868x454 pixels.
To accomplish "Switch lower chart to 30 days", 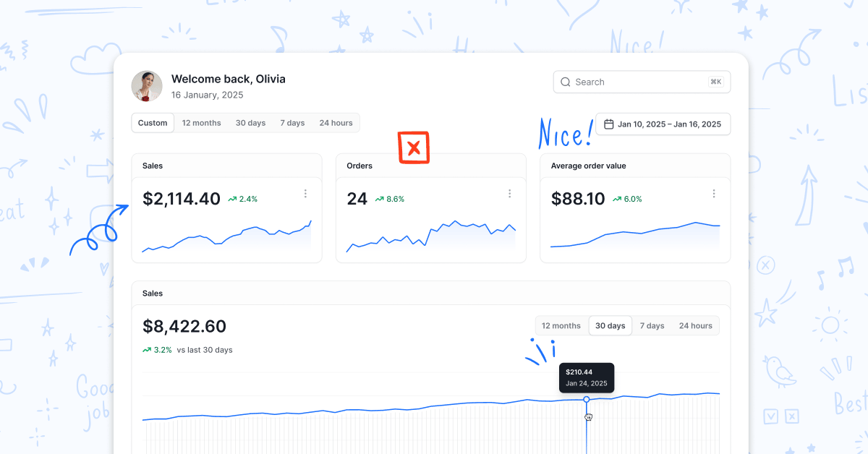I will coord(610,326).
